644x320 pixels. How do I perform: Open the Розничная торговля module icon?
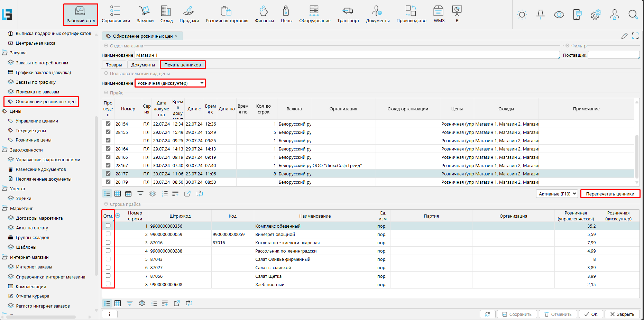[227, 14]
